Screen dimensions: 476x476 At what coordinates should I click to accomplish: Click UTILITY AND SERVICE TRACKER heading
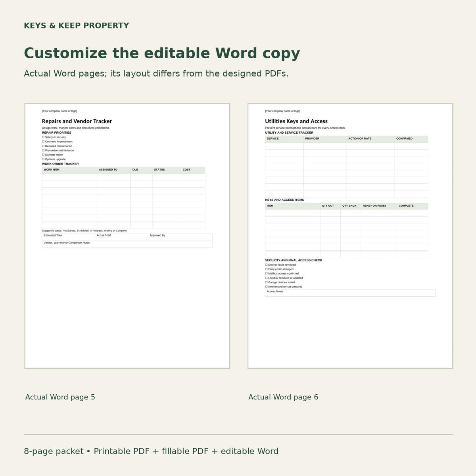click(x=289, y=133)
